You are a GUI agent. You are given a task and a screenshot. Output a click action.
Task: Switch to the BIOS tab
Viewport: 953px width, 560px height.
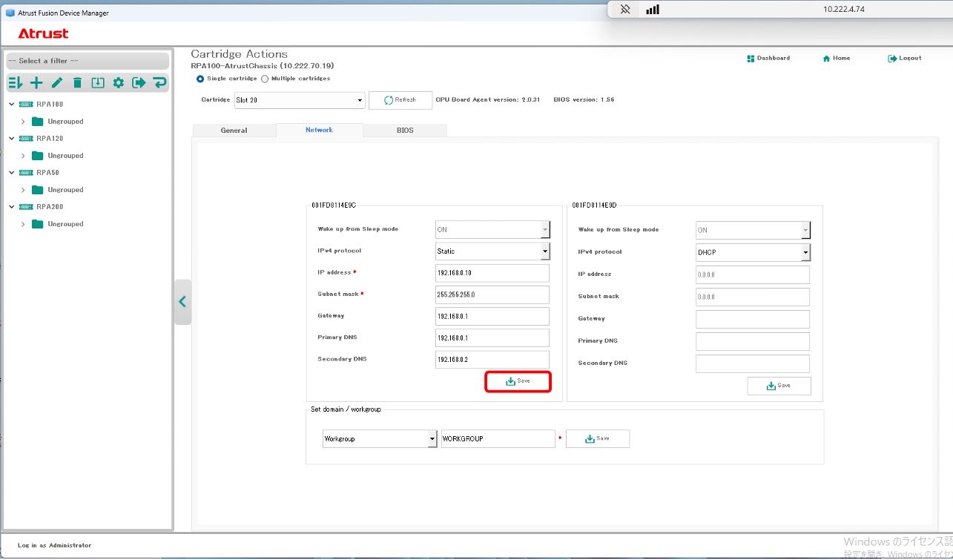tap(405, 131)
